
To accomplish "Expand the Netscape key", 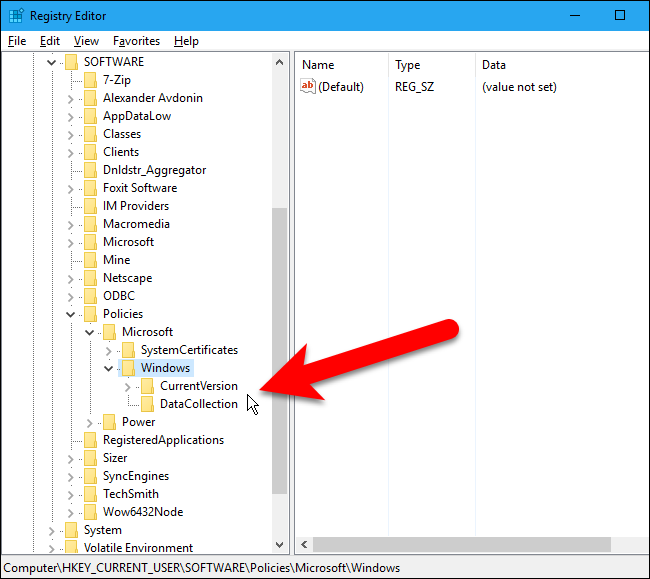I will [70, 279].
